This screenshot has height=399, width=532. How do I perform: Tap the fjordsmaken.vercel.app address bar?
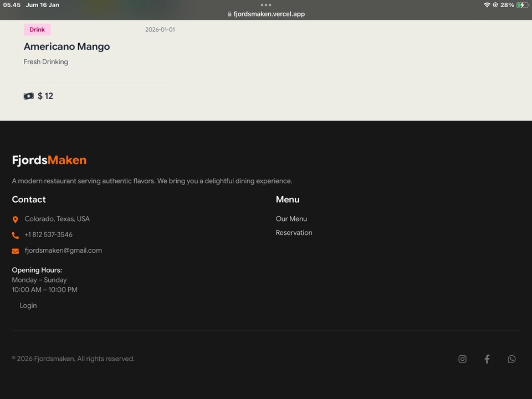(x=269, y=14)
